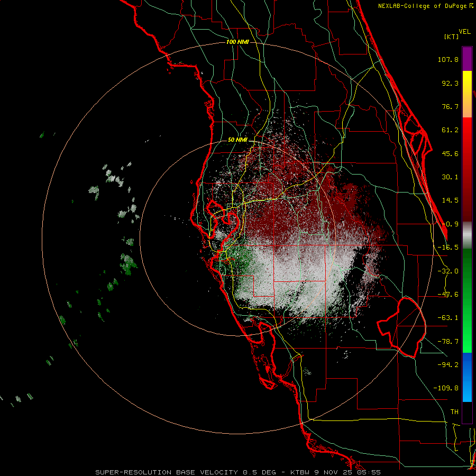This screenshot has height=476, width=476.
Task: Select the -78.7 velocity scale value
Action: (x=448, y=342)
